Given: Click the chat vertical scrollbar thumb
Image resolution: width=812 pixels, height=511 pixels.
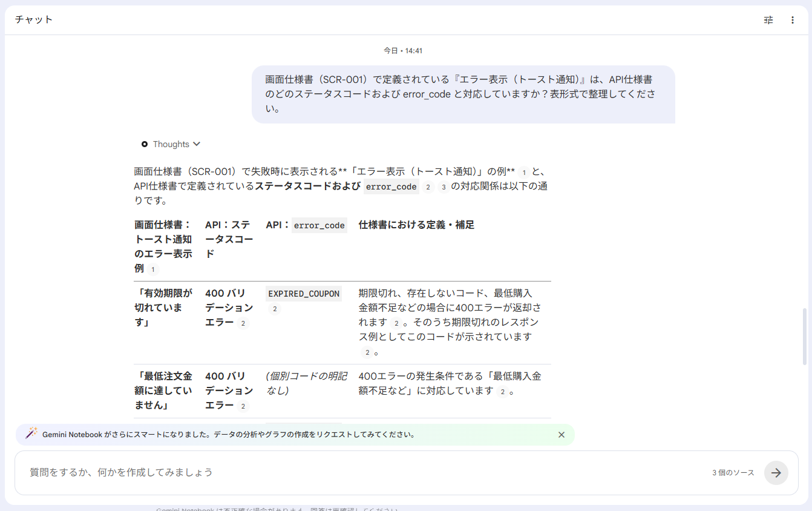Looking at the screenshot, I should (x=804, y=337).
